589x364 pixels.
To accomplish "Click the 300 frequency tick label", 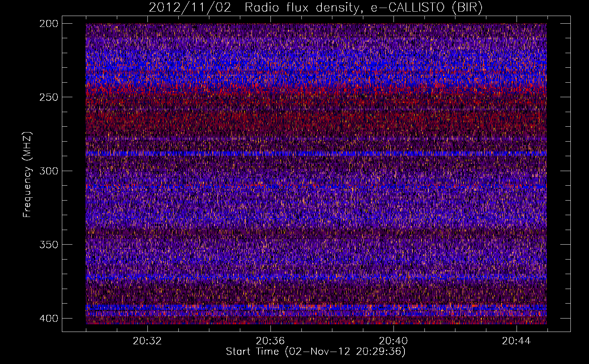I will 48,171.
